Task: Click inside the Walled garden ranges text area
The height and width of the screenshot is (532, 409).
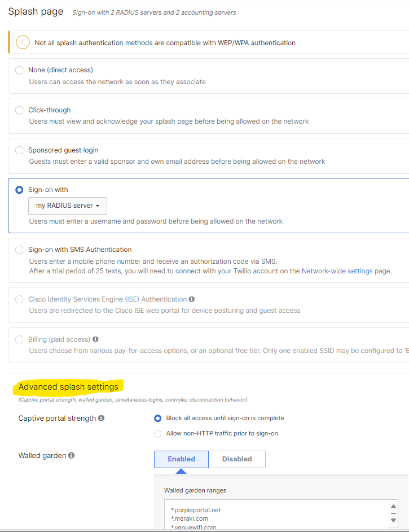Action: click(271, 517)
